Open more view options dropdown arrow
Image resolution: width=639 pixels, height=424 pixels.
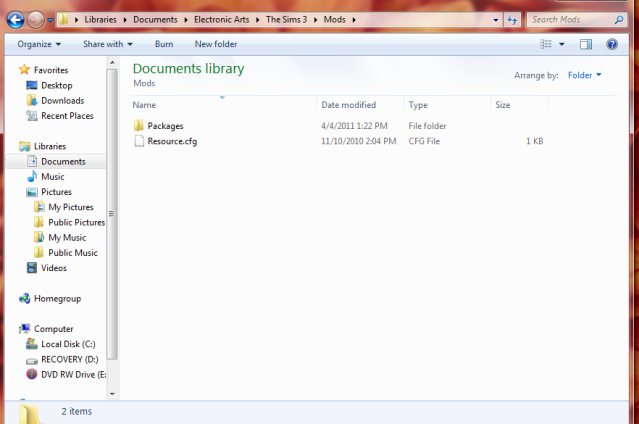[x=562, y=44]
